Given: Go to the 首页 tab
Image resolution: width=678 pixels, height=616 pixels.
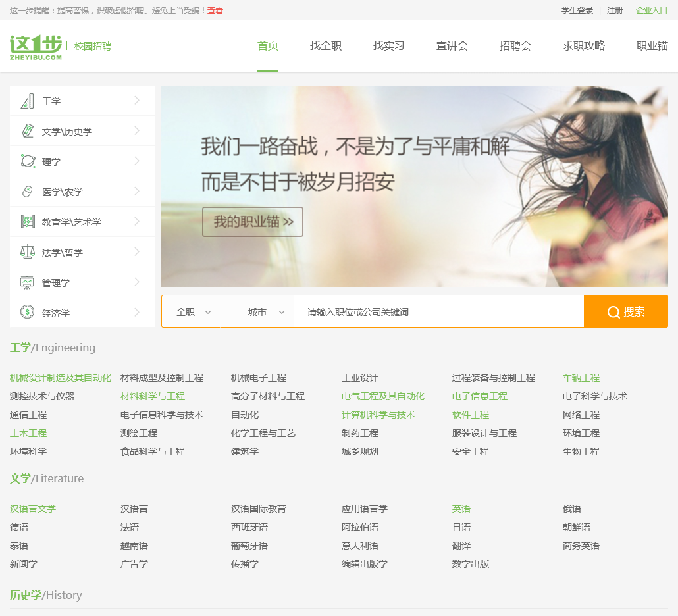Looking at the screenshot, I should click(x=268, y=46).
